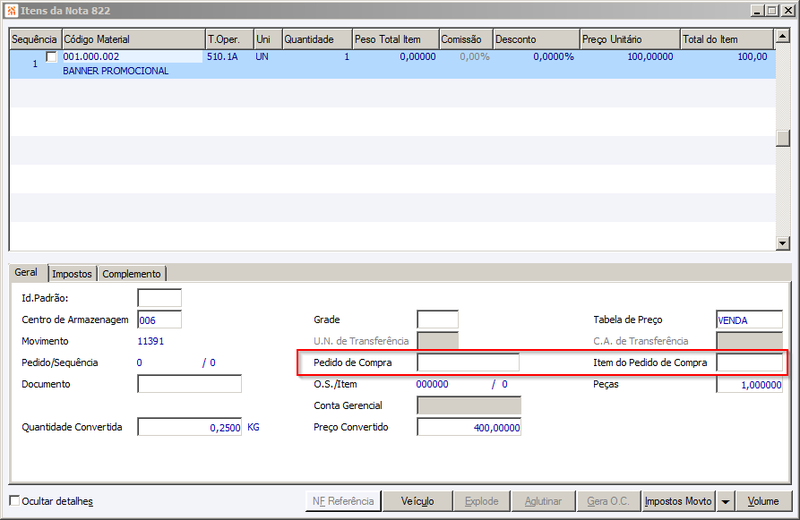The image size is (800, 520).
Task: Click the Uni column header
Action: click(268, 39)
